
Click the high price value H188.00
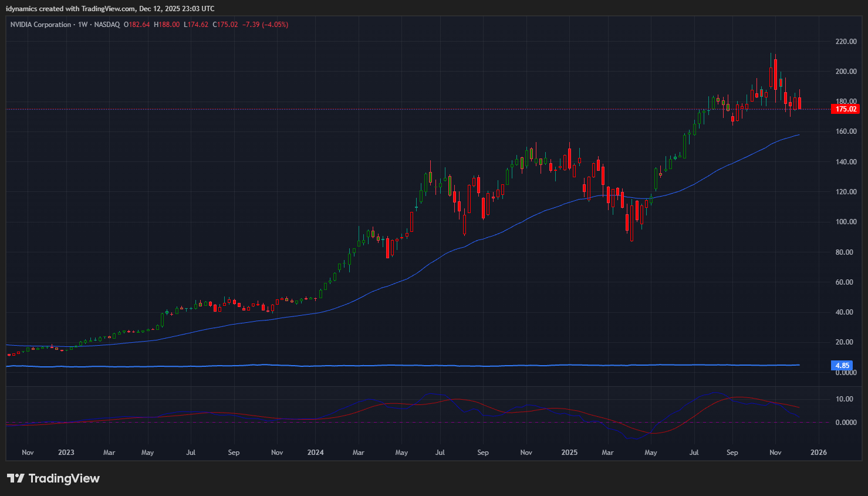coord(167,25)
